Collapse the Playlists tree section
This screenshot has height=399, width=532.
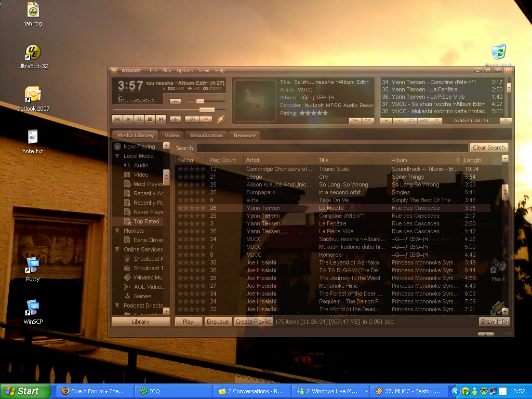118,231
